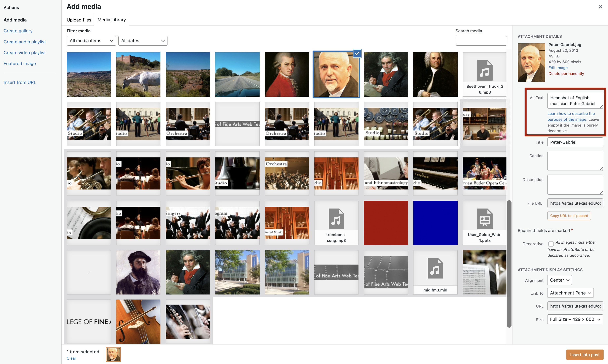Select the trombone-song.mp3 audio icon
The image size is (608, 364).
[336, 219]
